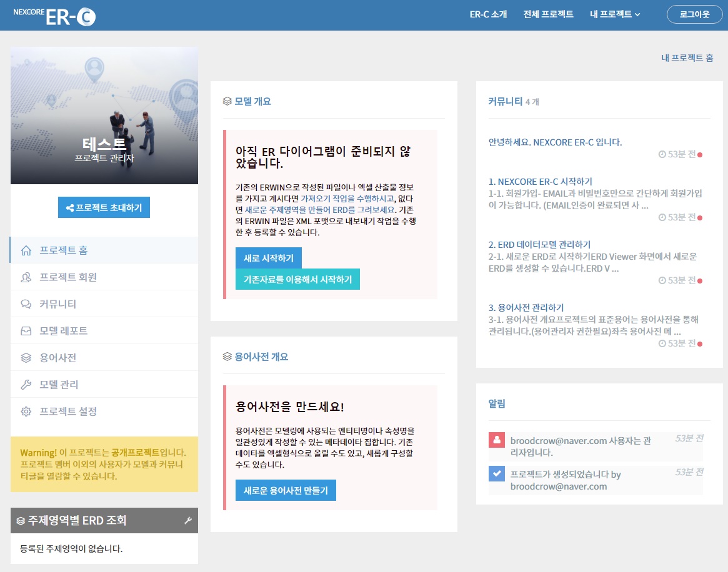The image size is (728, 572).
Task: Expand the 내 프로젝트 dropdown menu
Action: coord(614,14)
